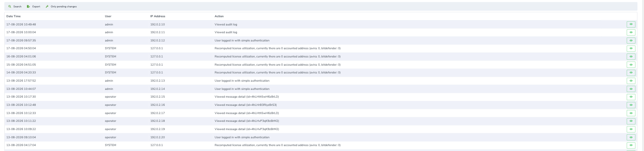Screen dimensions: 644x151
Task: Click operator login text at 09:10:04
Action: (242, 137)
